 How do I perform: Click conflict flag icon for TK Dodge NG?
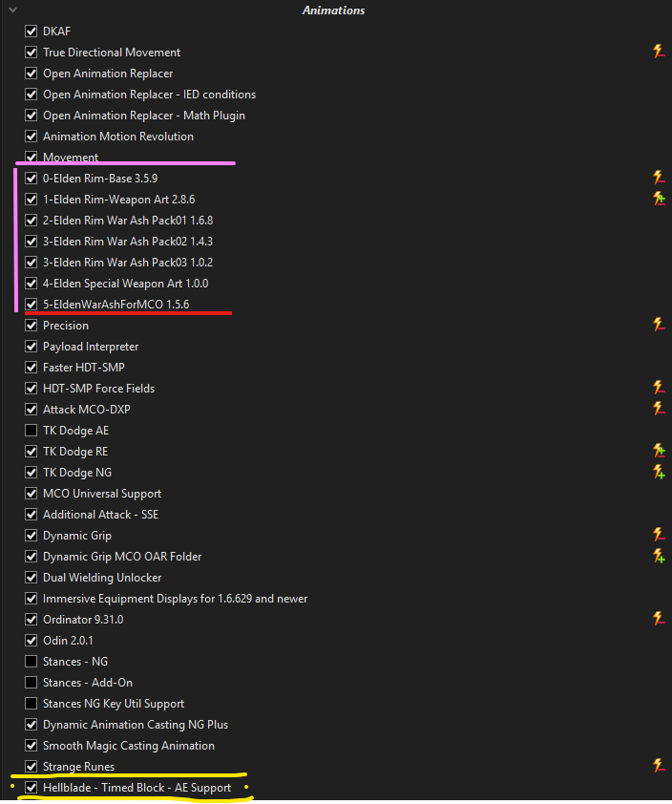pos(659,473)
